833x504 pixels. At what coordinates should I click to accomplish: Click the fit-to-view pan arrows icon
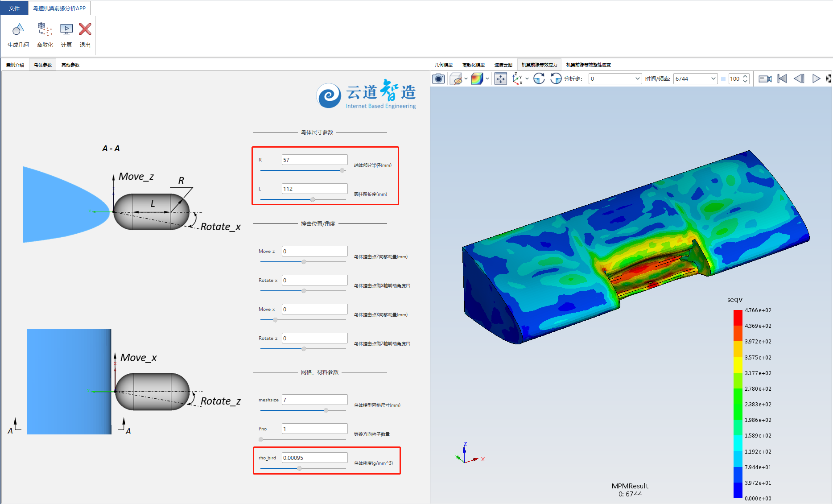point(501,79)
